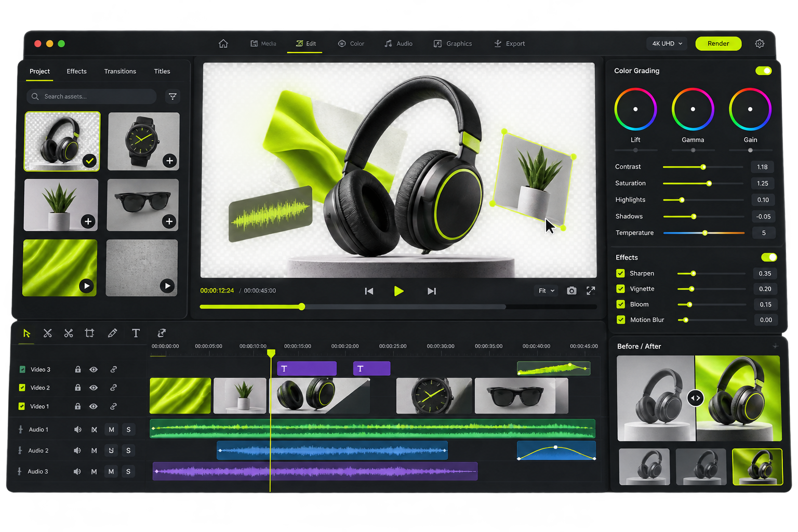Click the Search assets field
Image resolution: width=798 pixels, height=532 pixels.
point(91,96)
